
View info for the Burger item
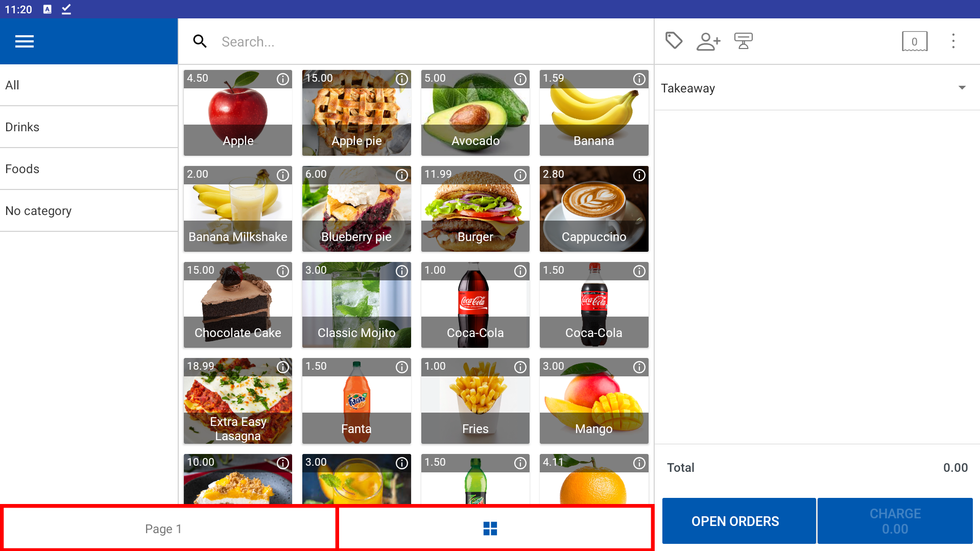(x=520, y=175)
